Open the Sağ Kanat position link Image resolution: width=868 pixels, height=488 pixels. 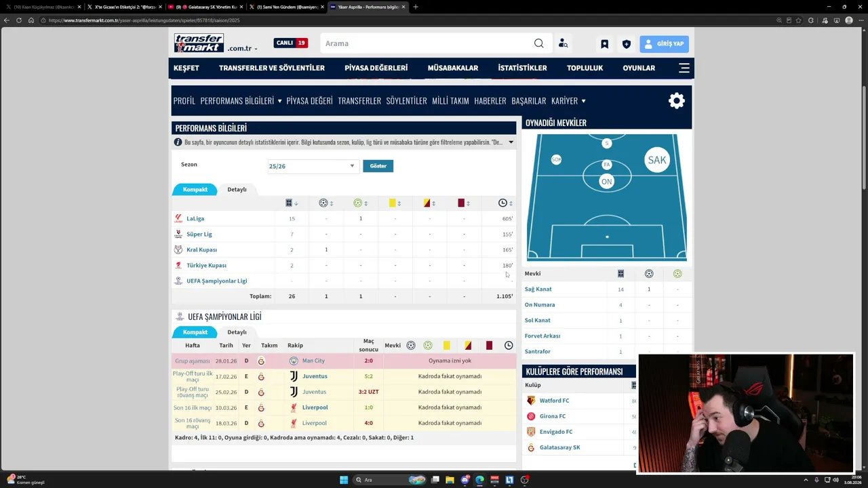point(538,289)
